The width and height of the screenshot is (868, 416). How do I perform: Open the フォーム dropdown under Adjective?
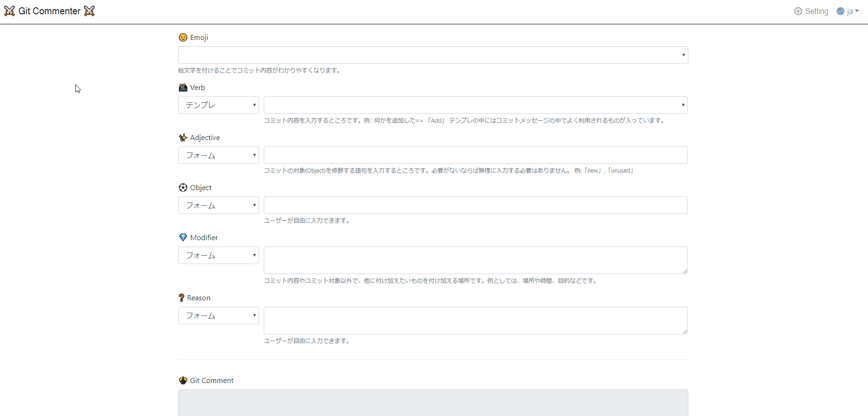coord(218,155)
